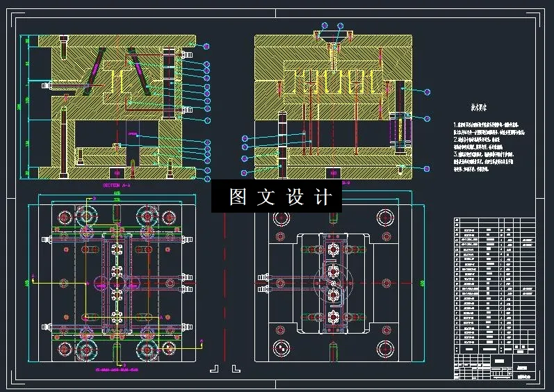Select the parts list table
This screenshot has height=392, width=554.
pos(495,286)
